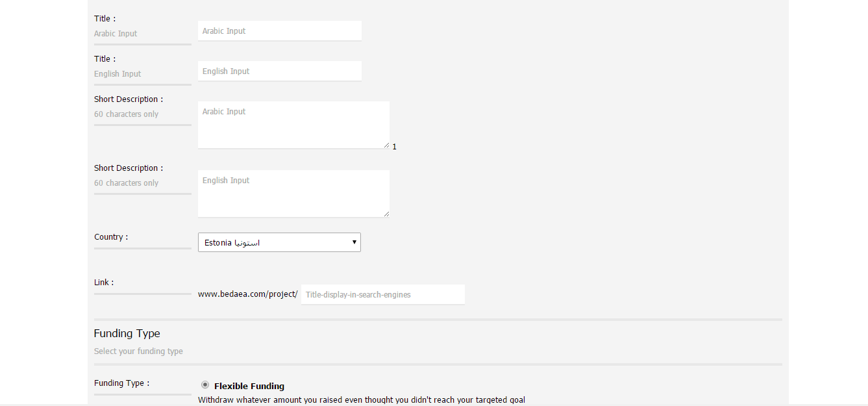Click the large Funding Type section heading

tap(127, 333)
